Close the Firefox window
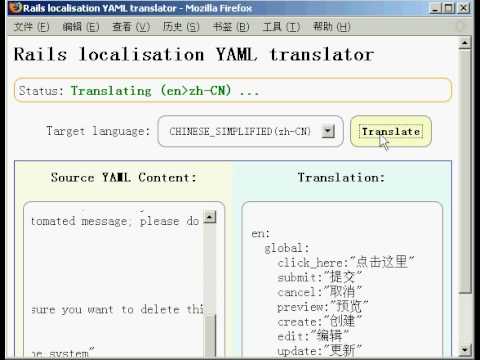The height and width of the screenshot is (360, 480). (x=464, y=8)
